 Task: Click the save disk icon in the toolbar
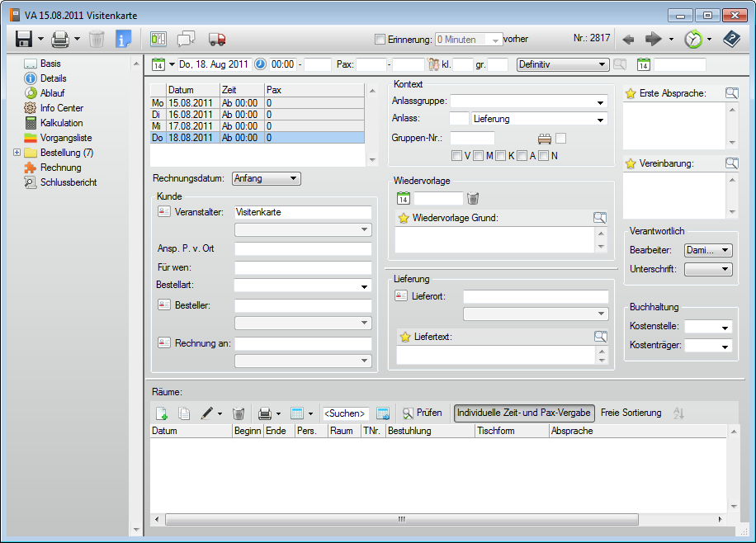click(24, 39)
